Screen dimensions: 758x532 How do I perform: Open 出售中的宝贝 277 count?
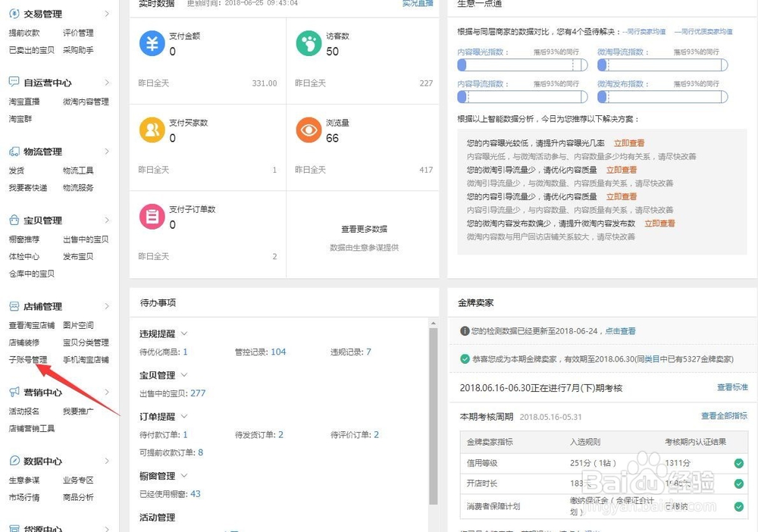point(198,393)
